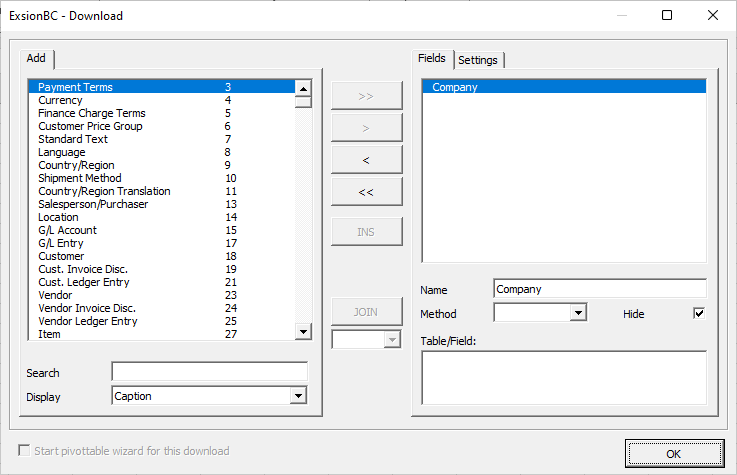Select Cust. Ledger Entry row
This screenshot has width=737, height=475.
click(162, 282)
